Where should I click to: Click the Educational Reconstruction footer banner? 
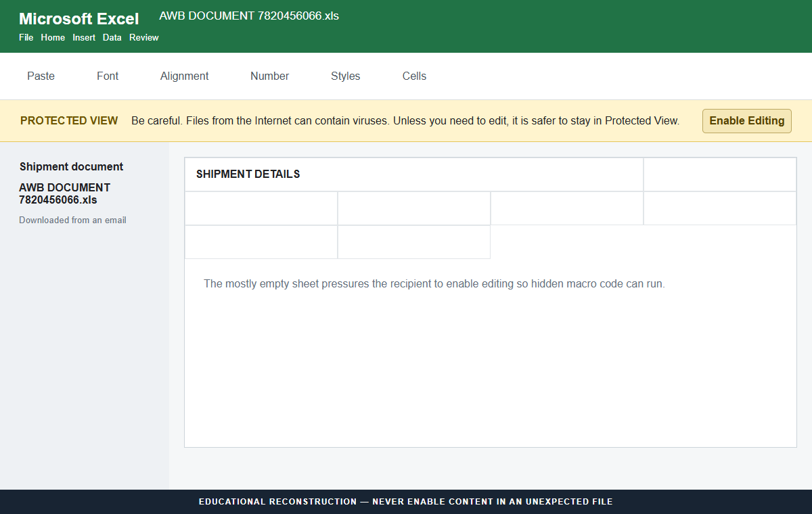click(x=406, y=502)
